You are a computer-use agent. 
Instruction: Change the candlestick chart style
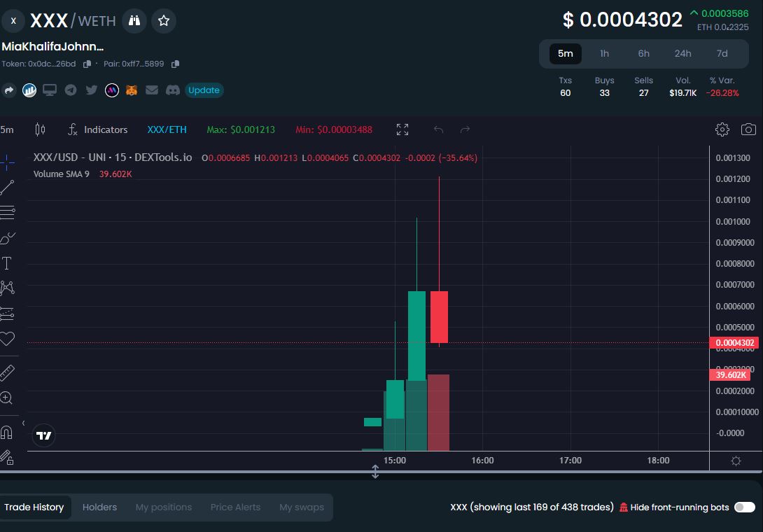[x=40, y=129]
